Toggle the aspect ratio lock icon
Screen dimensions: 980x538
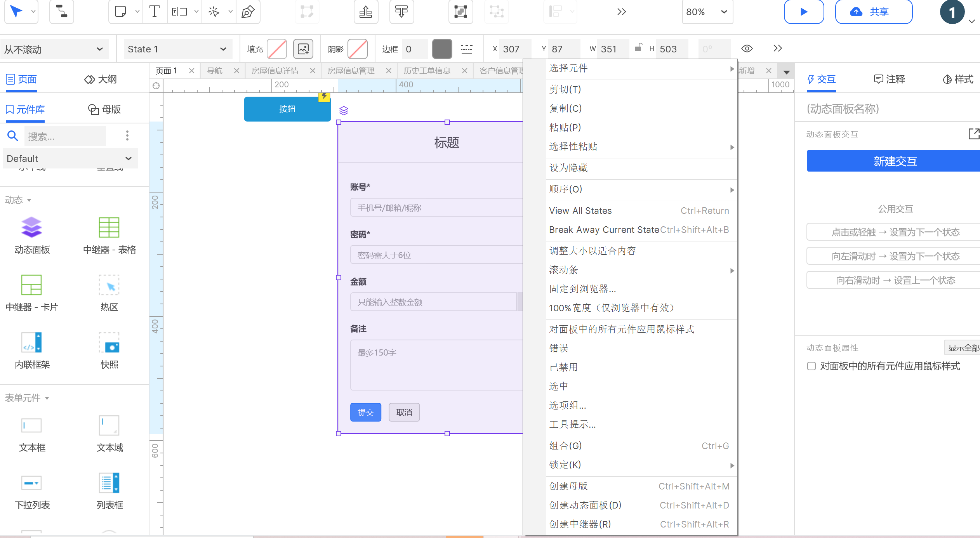click(x=638, y=48)
